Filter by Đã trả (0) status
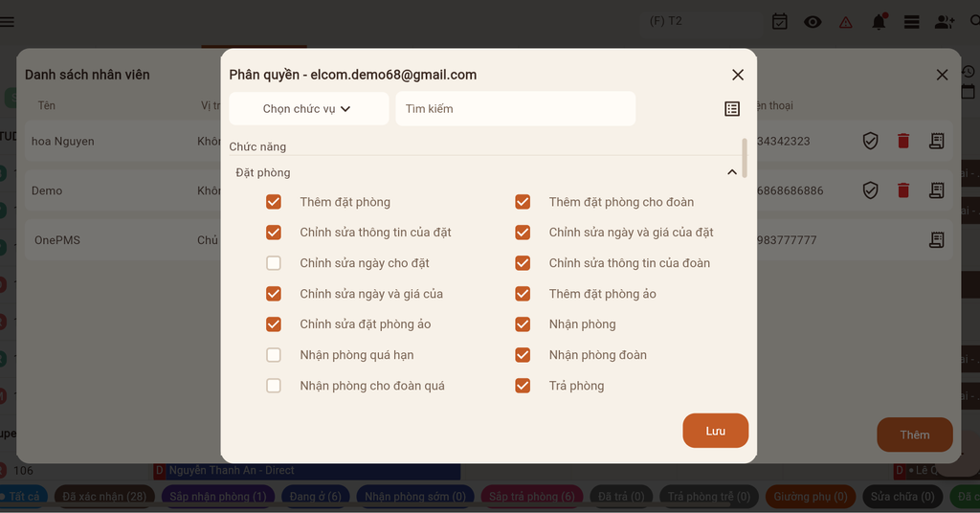980x513 pixels. (x=621, y=497)
